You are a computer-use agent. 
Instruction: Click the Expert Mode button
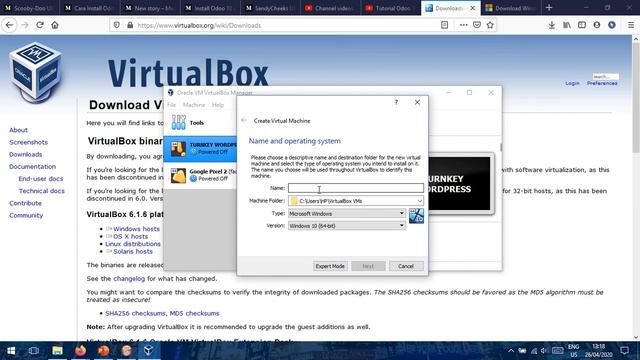coord(330,266)
